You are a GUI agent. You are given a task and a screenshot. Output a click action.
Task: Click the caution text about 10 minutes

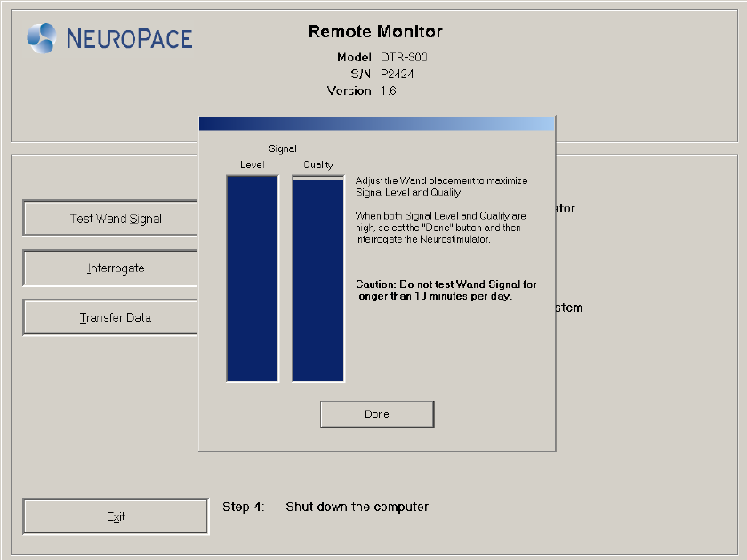446,290
